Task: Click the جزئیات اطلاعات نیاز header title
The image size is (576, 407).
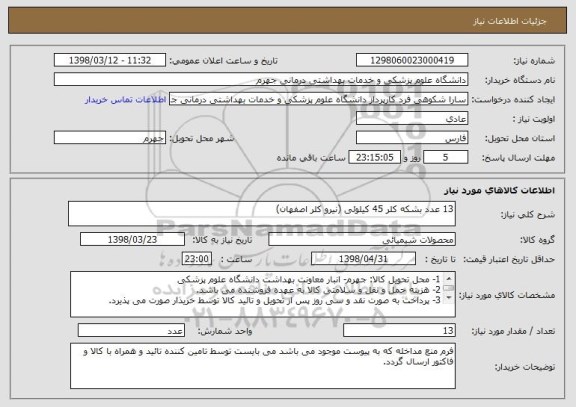Action: (510, 21)
